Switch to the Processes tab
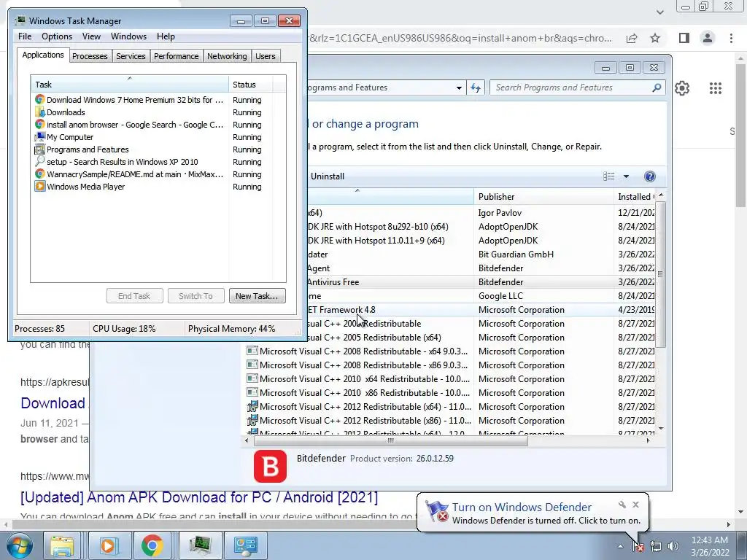 [x=90, y=56]
